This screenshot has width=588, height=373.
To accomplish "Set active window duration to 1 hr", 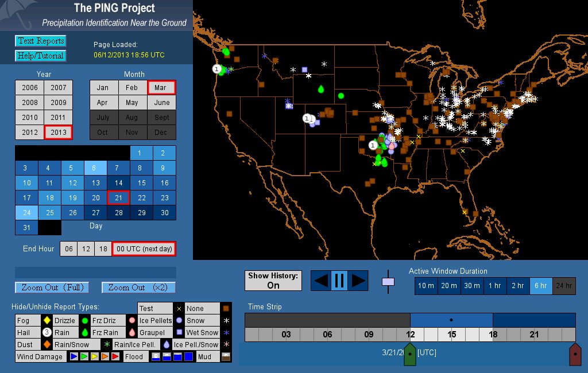I will tap(494, 286).
